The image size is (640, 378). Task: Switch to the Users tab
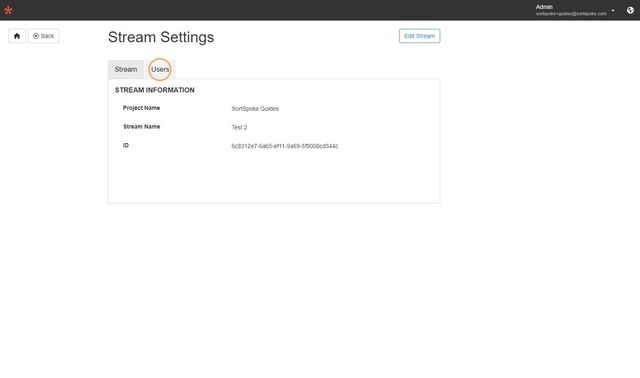(x=160, y=69)
